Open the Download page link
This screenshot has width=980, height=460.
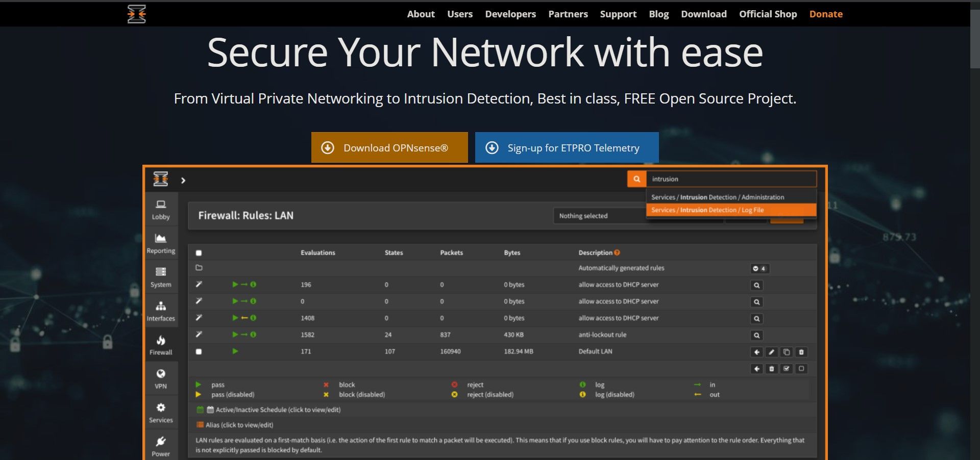[x=704, y=14]
